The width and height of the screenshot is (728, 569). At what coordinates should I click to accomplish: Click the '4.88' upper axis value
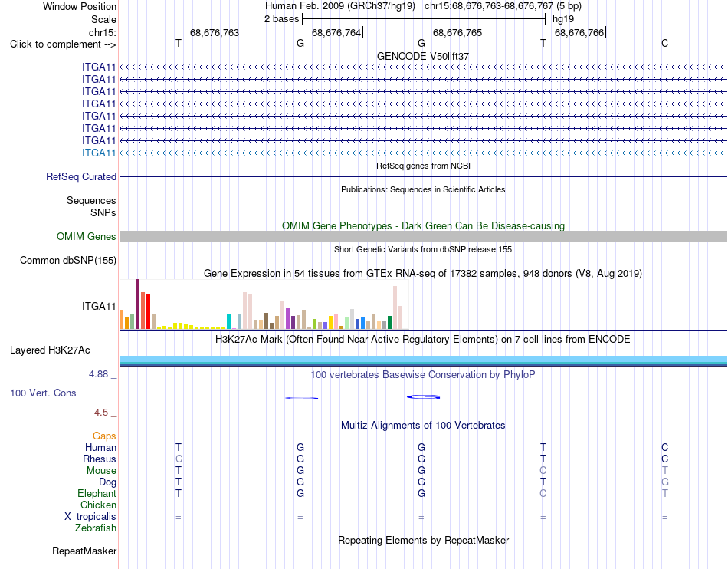point(98,374)
